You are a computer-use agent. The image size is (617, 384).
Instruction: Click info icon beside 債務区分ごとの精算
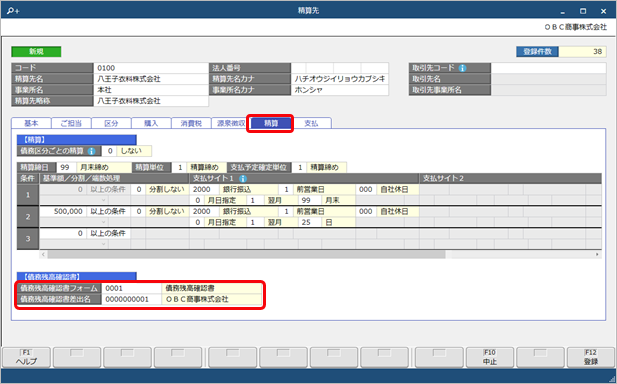92,151
